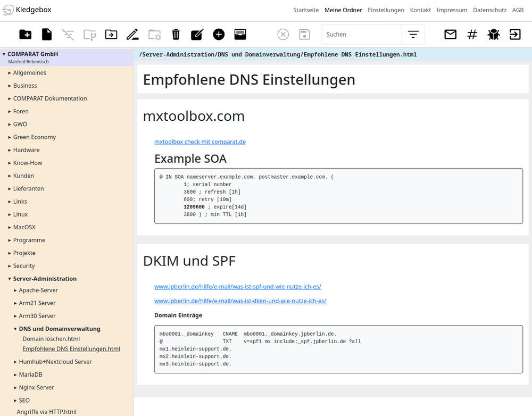The image size is (532, 416).
Task: Open search filter options icon
Action: [413, 34]
